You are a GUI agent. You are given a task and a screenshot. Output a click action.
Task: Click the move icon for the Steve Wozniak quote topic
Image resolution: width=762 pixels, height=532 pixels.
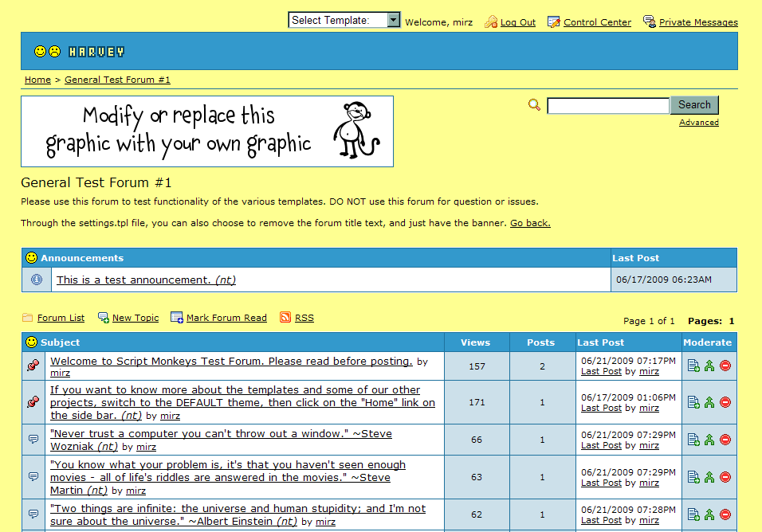pyautogui.click(x=693, y=440)
